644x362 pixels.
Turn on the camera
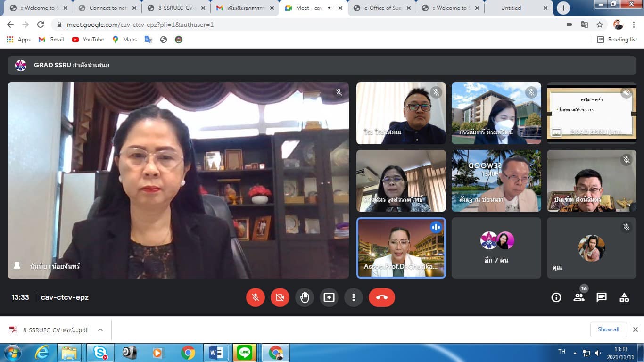[280, 297]
